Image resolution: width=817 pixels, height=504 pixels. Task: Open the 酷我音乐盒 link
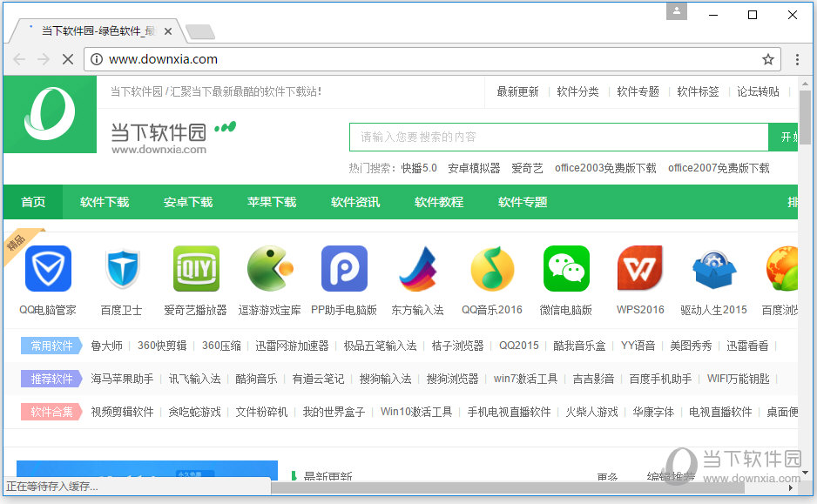pos(579,346)
